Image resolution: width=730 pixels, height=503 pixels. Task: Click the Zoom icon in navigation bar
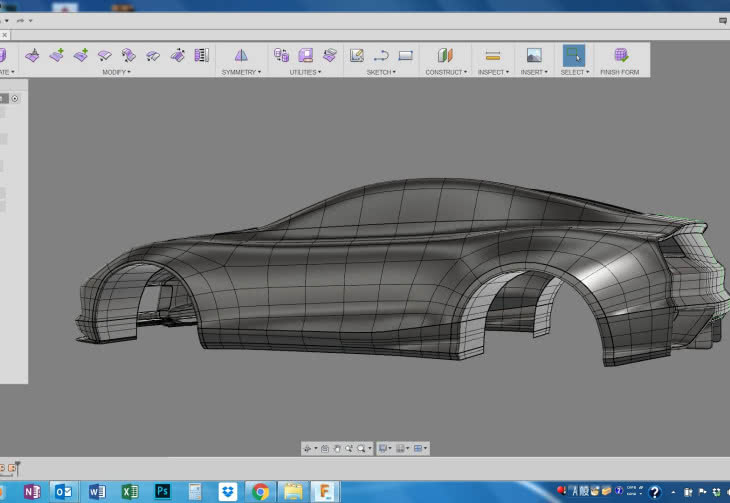[349, 449]
